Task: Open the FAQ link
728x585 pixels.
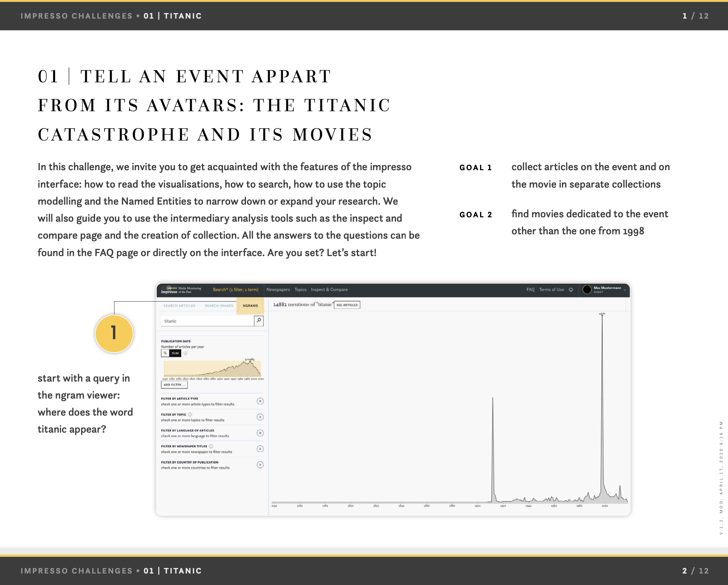Action: coord(530,290)
